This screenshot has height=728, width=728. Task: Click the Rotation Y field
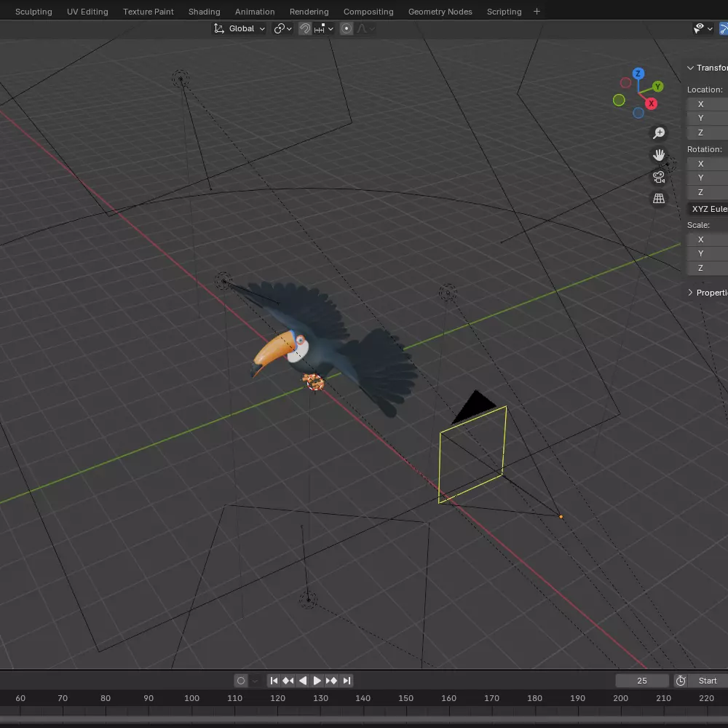(x=707, y=178)
